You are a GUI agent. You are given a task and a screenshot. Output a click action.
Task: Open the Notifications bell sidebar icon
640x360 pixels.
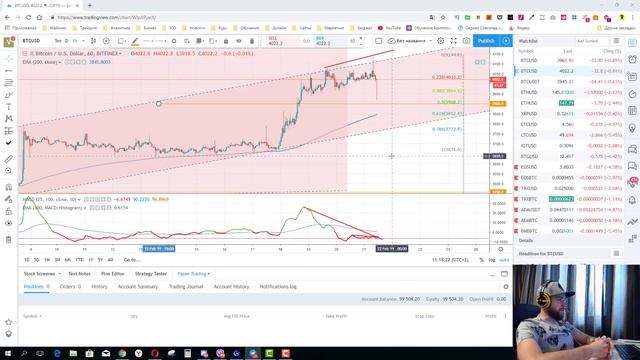coord(632,200)
